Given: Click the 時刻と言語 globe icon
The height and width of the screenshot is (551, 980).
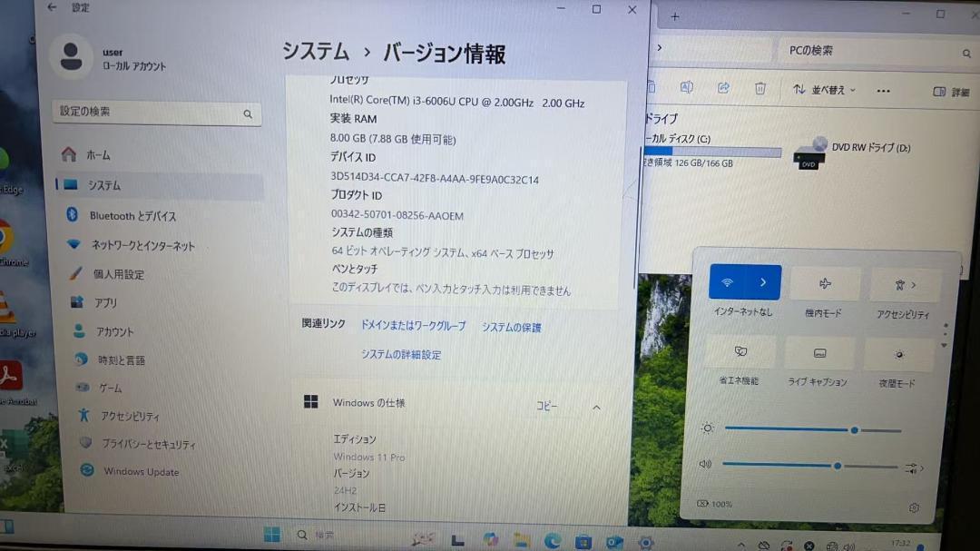Looking at the screenshot, I should pos(82,359).
